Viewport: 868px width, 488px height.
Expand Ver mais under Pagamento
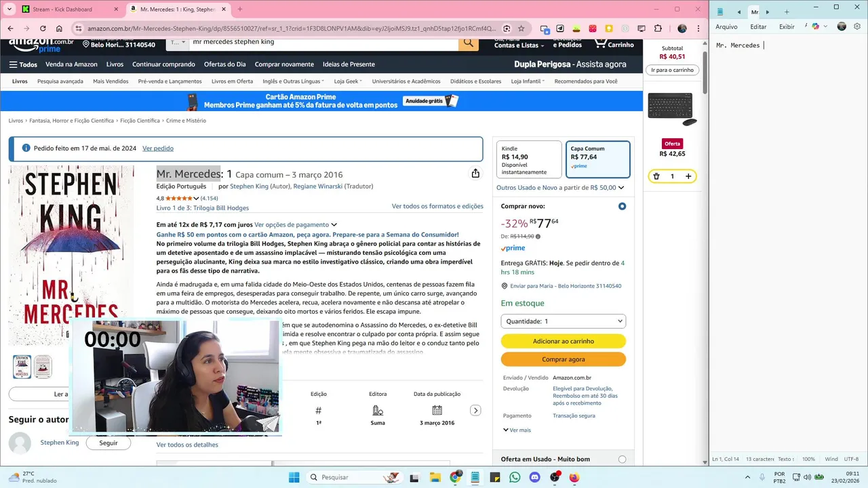(x=517, y=430)
